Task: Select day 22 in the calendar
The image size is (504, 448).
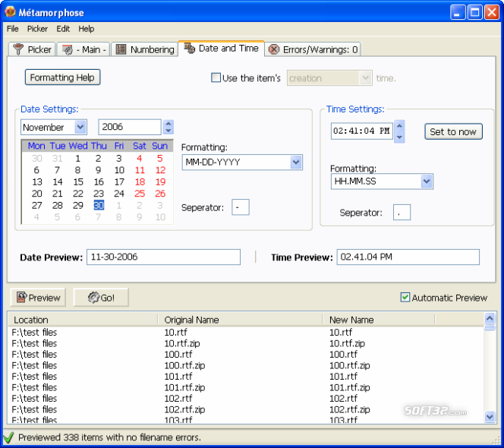Action: (78, 194)
